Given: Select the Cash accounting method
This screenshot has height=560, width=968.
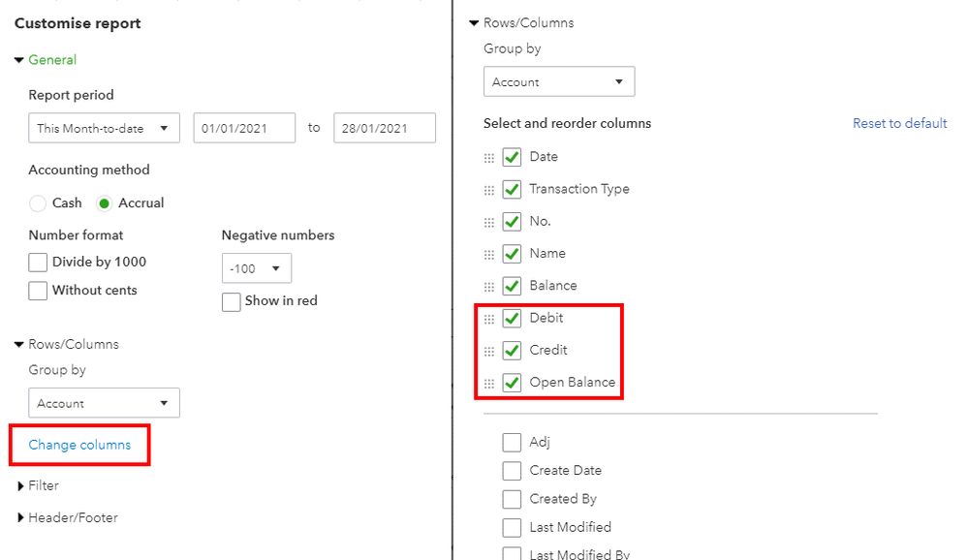Looking at the screenshot, I should [x=38, y=203].
